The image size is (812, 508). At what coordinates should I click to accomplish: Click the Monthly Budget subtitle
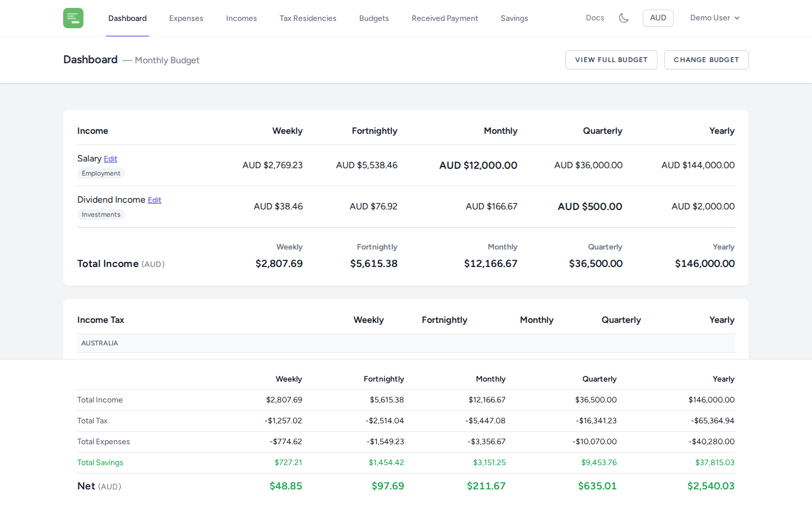coord(167,60)
